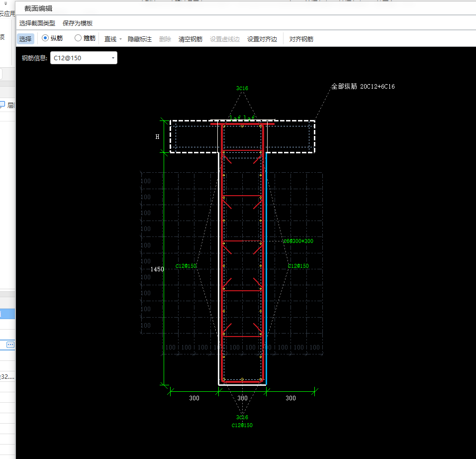Expand the 直线 tool dropdown arrow
Image resolution: width=476 pixels, height=459 pixels.
pos(120,39)
